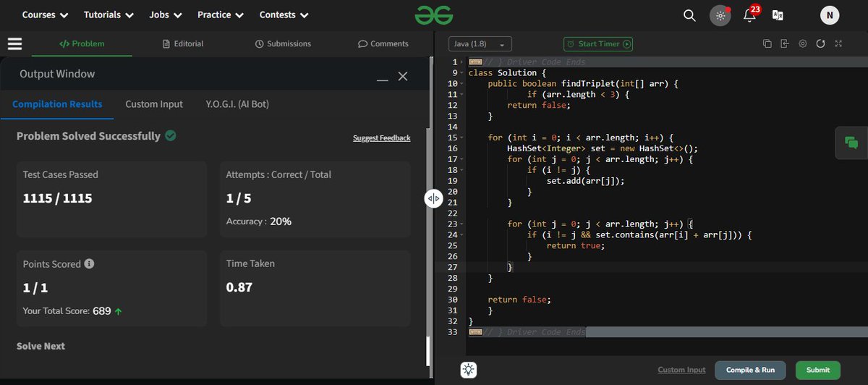Expand the Tutorials dropdown

pyautogui.click(x=109, y=14)
